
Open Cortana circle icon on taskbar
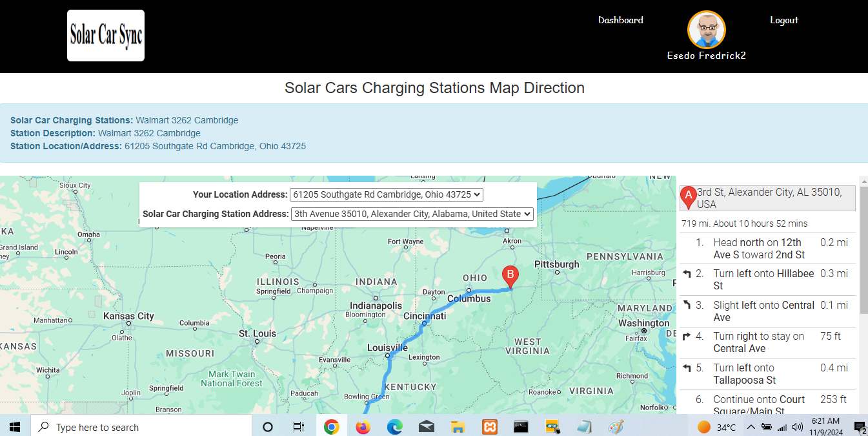tap(267, 427)
